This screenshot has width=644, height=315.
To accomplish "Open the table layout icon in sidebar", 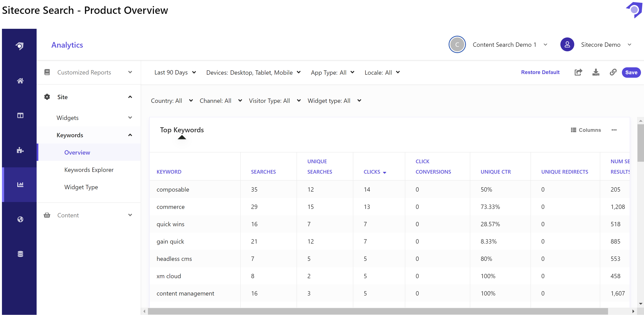I will (20, 115).
